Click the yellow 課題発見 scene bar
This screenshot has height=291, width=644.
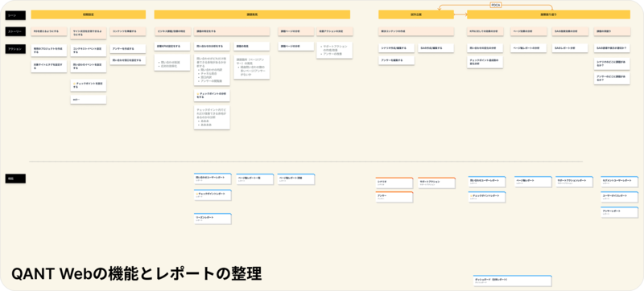point(252,14)
